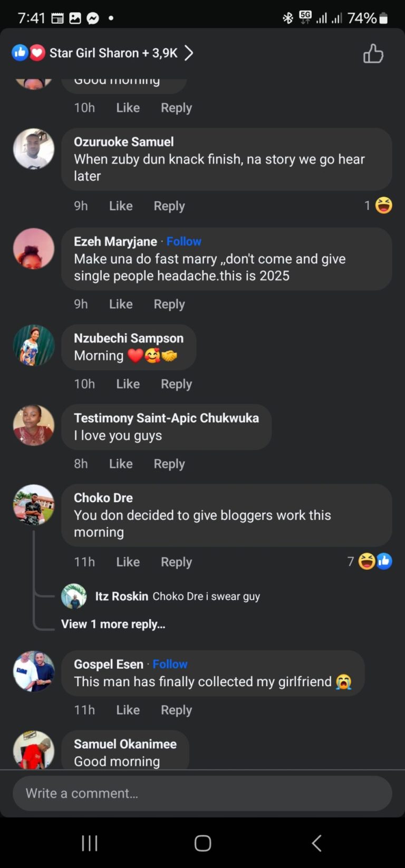
Task: Tap Nzubechi Sampson's profile avatar
Action: coord(34,345)
